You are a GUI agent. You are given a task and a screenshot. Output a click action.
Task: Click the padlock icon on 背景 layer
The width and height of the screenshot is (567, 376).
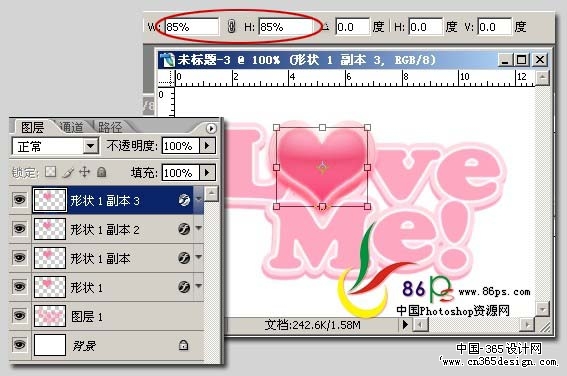(x=183, y=345)
